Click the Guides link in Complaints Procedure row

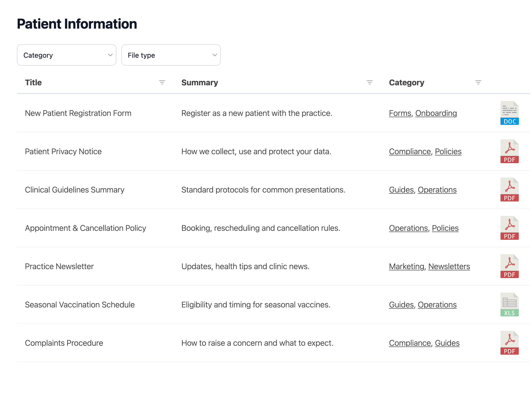(447, 343)
